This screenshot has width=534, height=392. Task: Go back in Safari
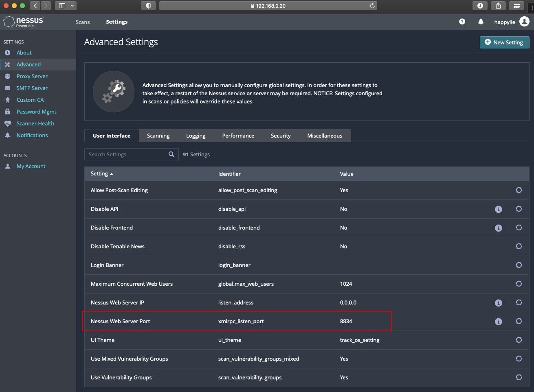pos(35,6)
